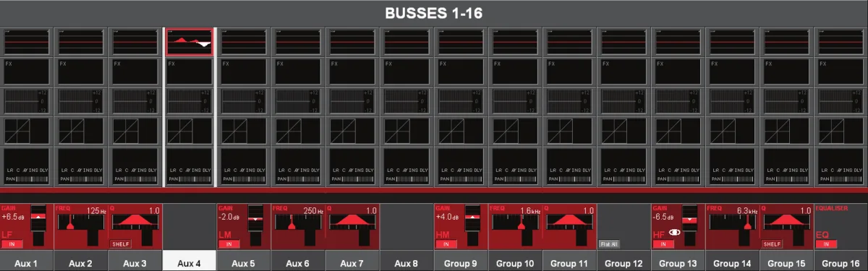Screen dimensions: 868x271
Task: Open the Group 16 pan and output block
Action: click(x=841, y=166)
